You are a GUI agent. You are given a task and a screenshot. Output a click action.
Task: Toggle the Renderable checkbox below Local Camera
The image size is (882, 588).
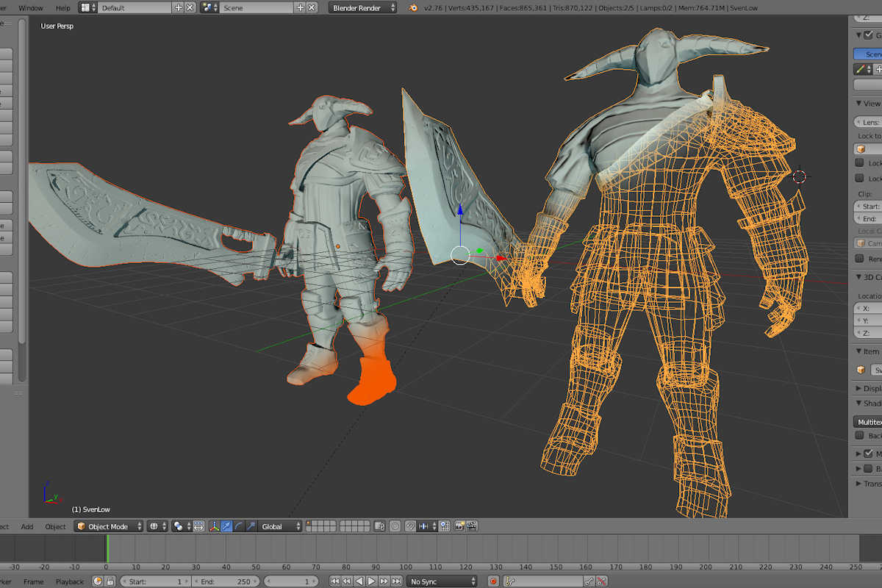(859, 259)
